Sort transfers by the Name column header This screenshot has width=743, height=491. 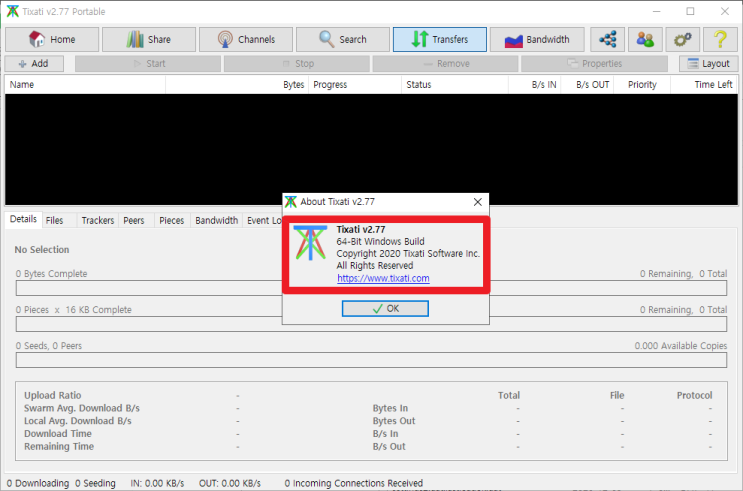(22, 85)
